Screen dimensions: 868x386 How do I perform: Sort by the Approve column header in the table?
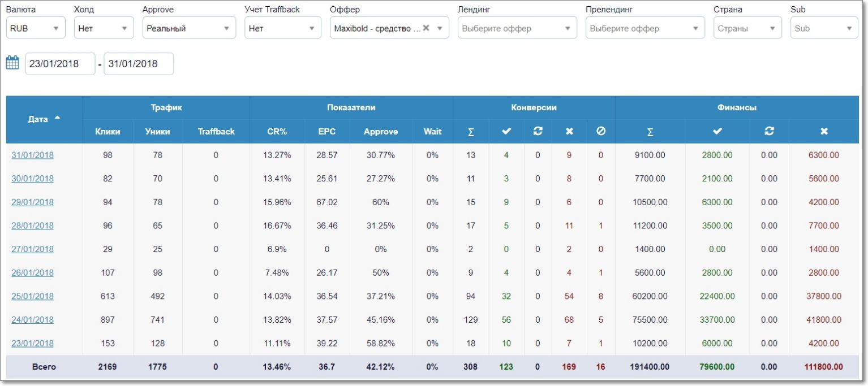click(x=381, y=132)
